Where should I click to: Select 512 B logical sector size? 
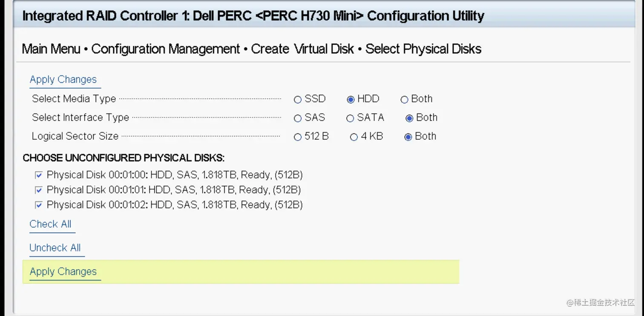pyautogui.click(x=298, y=137)
